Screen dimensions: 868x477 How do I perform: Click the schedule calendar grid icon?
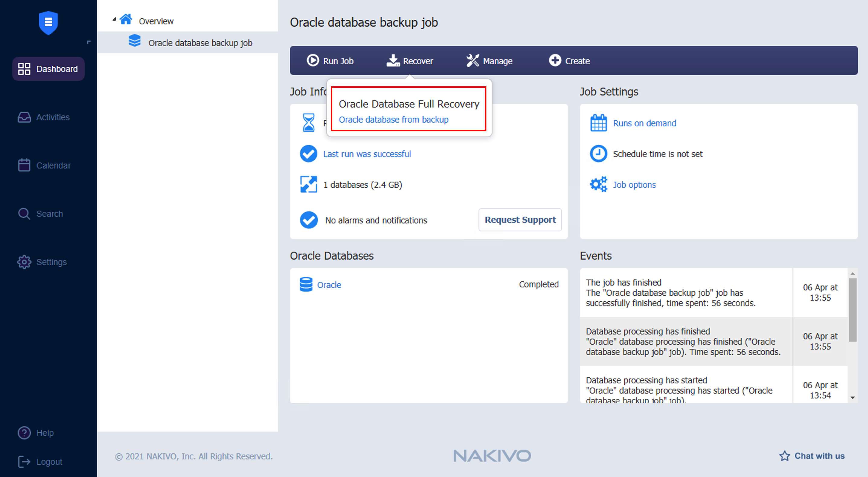[599, 123]
